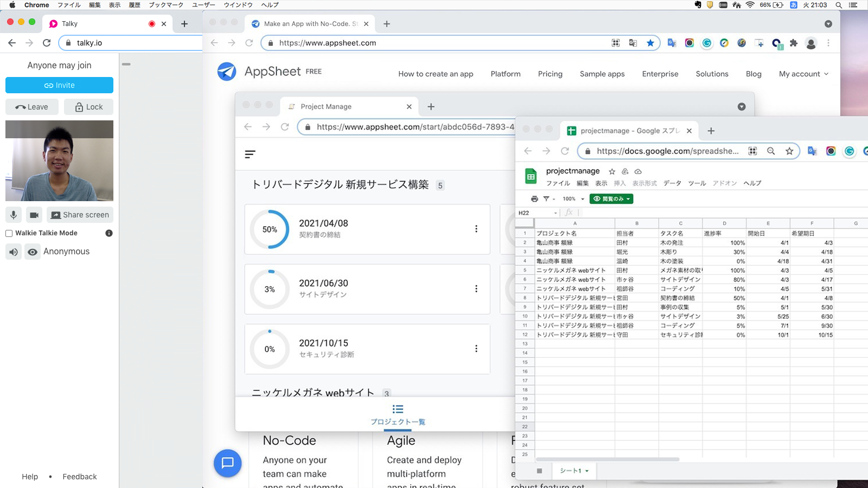The width and height of the screenshot is (868, 488).
Task: Open the 100% zoom dropdown in Sheets
Action: [570, 198]
